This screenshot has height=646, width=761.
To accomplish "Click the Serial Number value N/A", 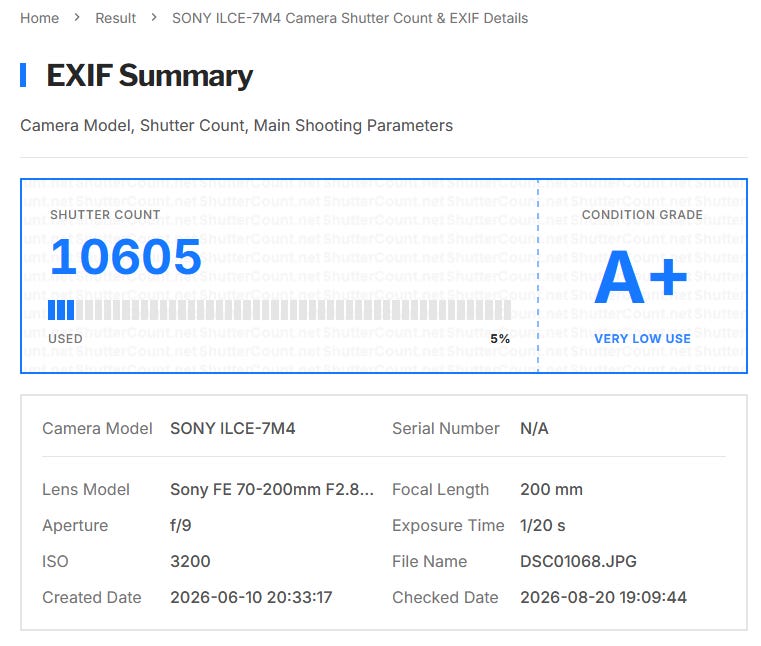I will (x=534, y=429).
